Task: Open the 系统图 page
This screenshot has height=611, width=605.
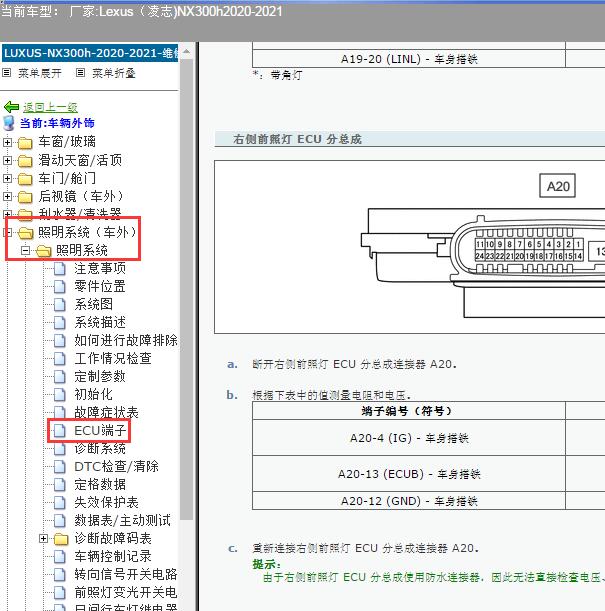Action: click(93, 304)
